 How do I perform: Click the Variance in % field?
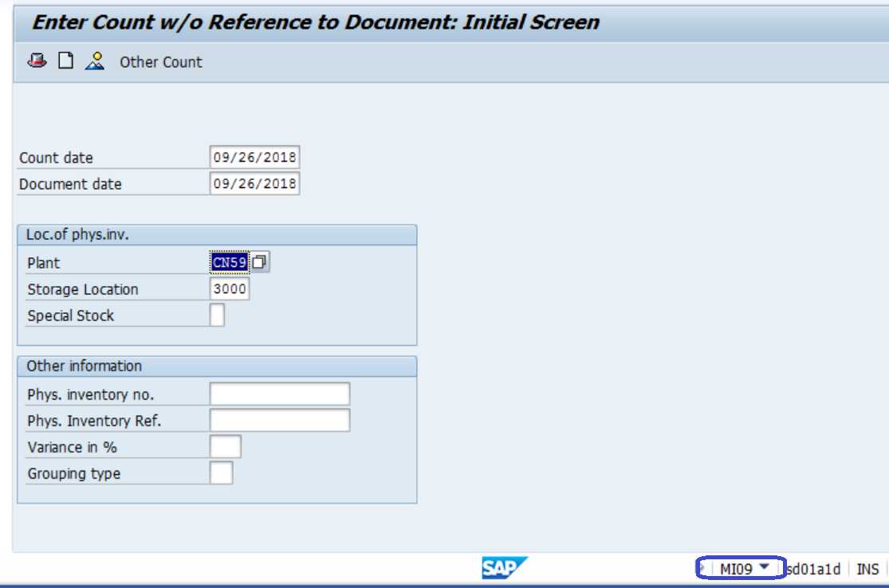[x=225, y=446]
